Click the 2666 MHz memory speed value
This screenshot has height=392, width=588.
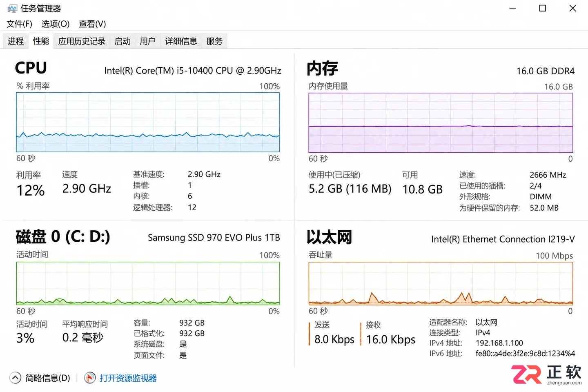[548, 175]
